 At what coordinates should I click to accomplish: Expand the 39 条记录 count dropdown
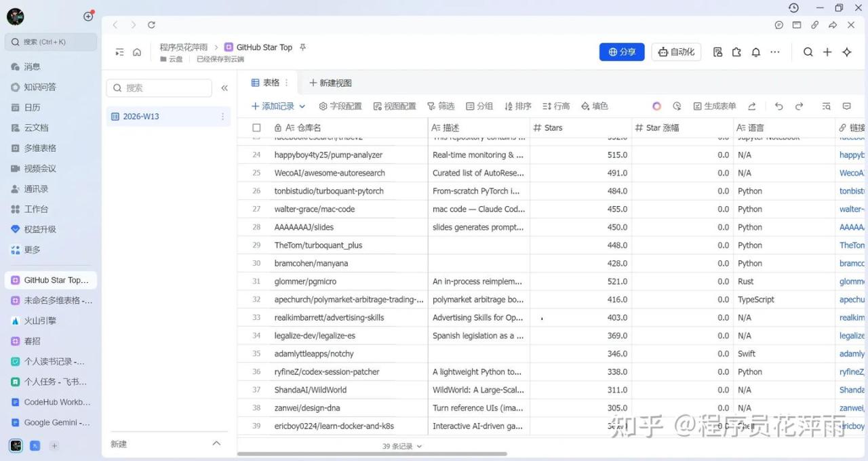tap(402, 446)
